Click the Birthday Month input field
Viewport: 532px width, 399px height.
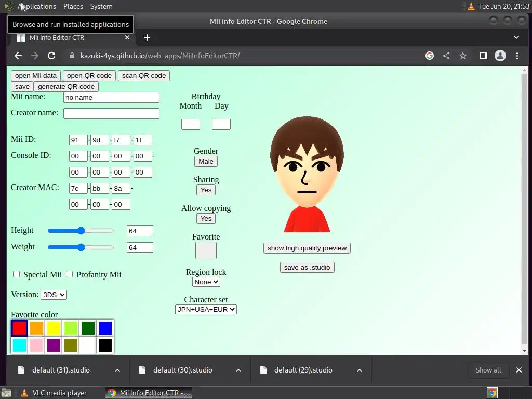[191, 124]
